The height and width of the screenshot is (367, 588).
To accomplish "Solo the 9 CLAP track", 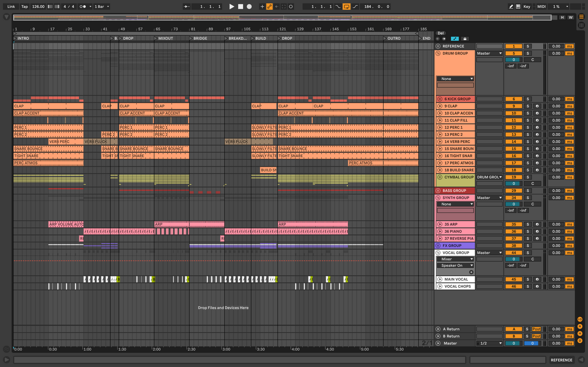I will tap(528, 106).
